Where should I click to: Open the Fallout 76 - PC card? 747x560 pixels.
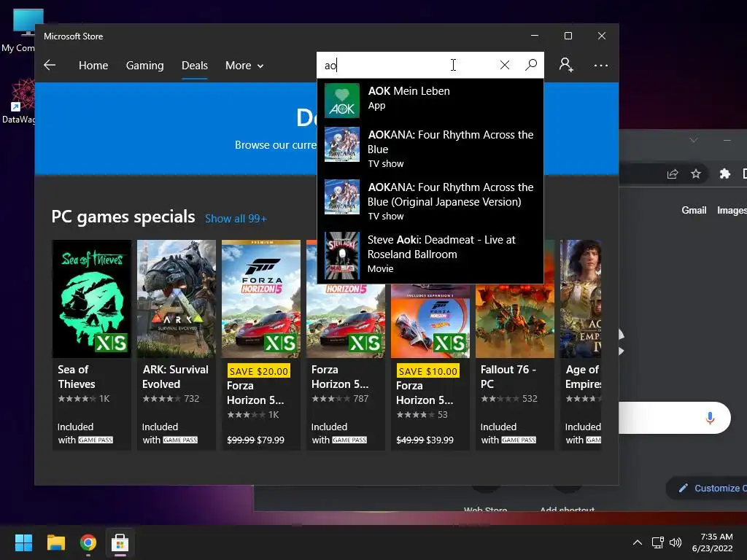coord(515,367)
